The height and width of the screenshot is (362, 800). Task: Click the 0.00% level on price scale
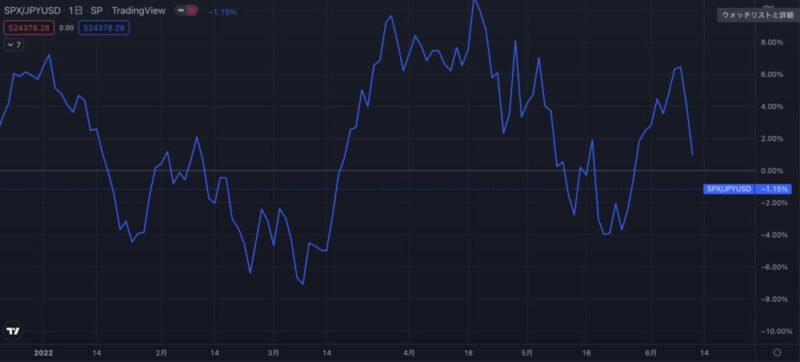(x=771, y=170)
